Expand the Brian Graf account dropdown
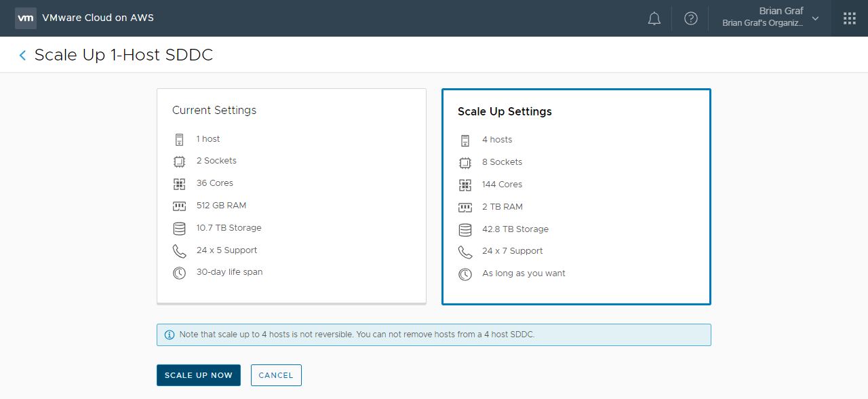868x399 pixels. pos(815,18)
